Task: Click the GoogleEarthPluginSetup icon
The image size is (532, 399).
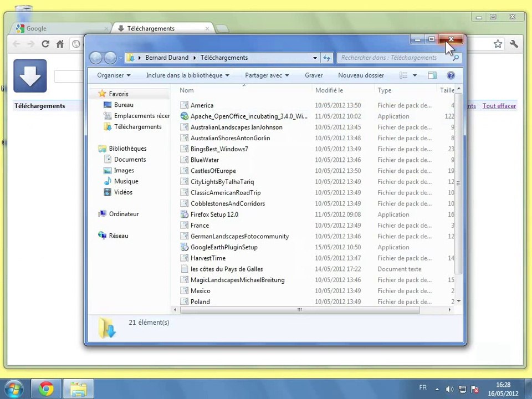Action: [184, 247]
